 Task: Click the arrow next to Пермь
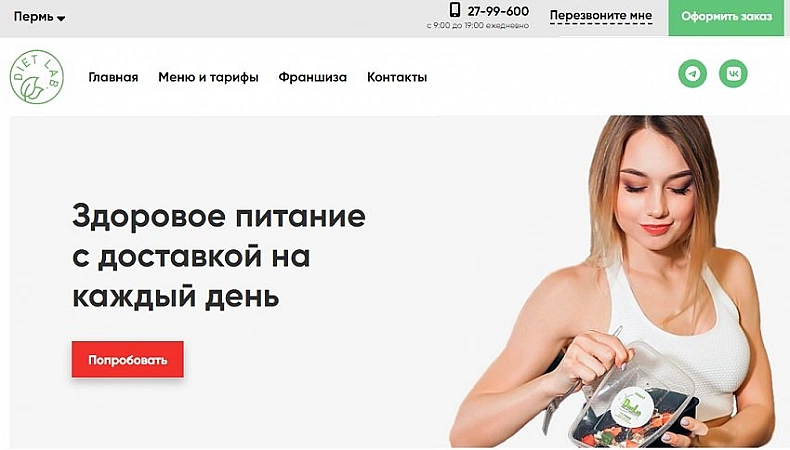[61, 19]
